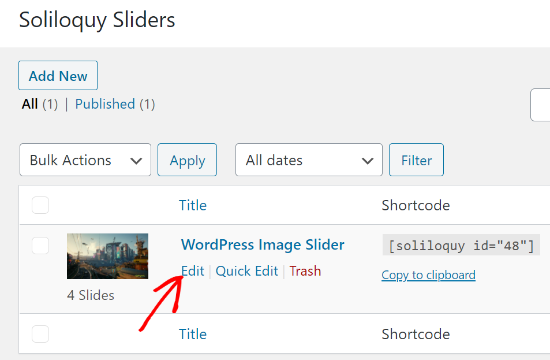Copy the shortcode to clipboard
Viewport: 550px width, 360px height.
pyautogui.click(x=428, y=275)
